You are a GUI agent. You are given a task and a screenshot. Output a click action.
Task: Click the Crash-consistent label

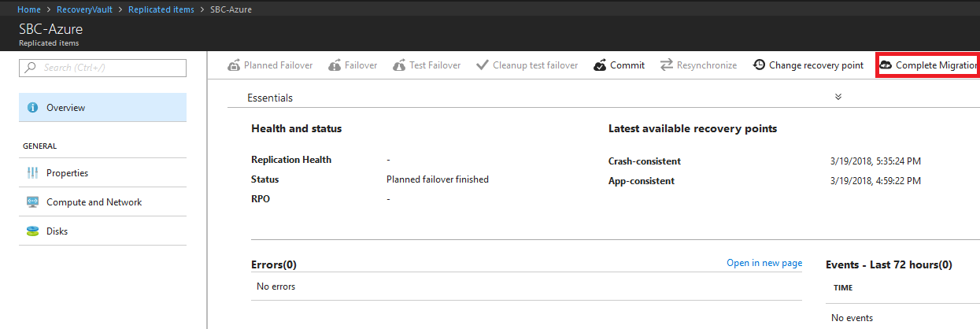point(645,161)
